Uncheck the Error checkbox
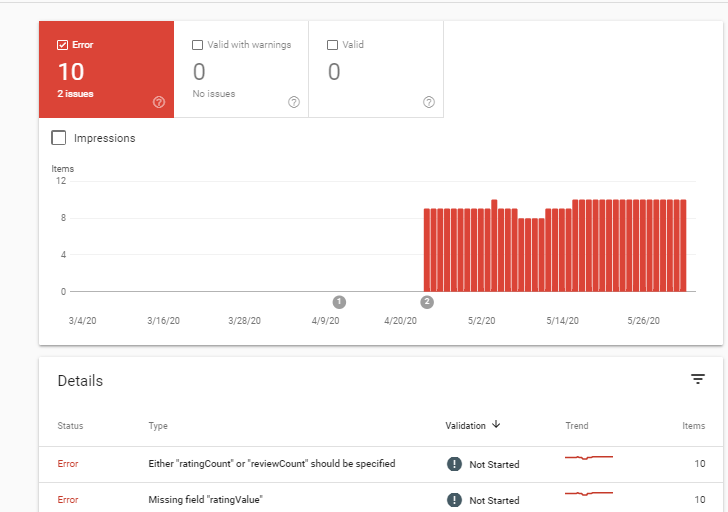Image resolution: width=728 pixels, height=512 pixels. 63,45
